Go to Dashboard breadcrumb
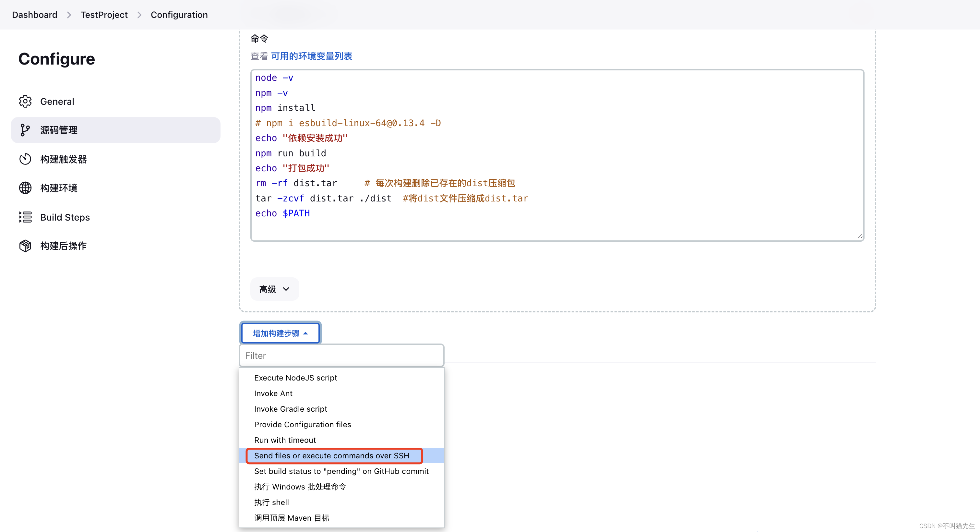Image resolution: width=980 pixels, height=532 pixels. (x=35, y=15)
